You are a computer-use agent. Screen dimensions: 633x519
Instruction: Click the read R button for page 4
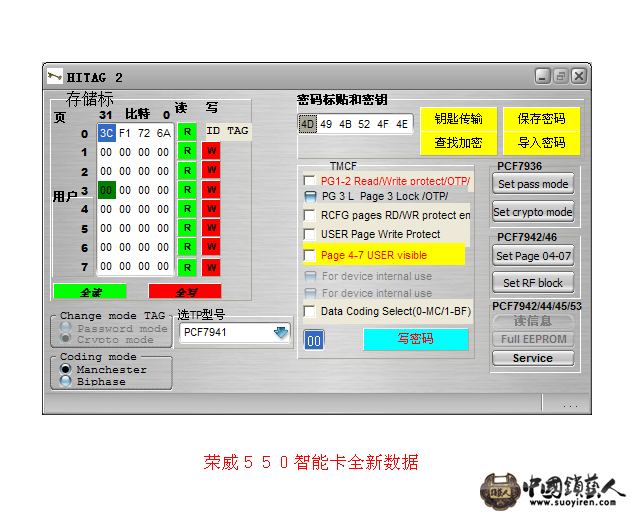pos(187,209)
